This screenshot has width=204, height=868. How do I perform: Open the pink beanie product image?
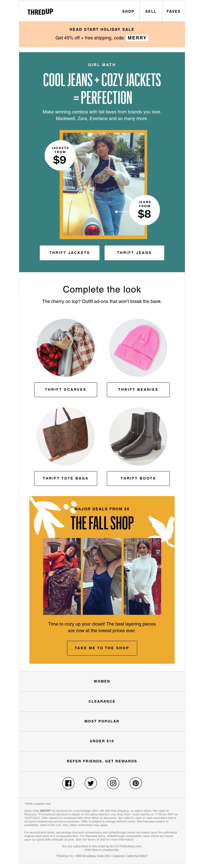[138, 348]
